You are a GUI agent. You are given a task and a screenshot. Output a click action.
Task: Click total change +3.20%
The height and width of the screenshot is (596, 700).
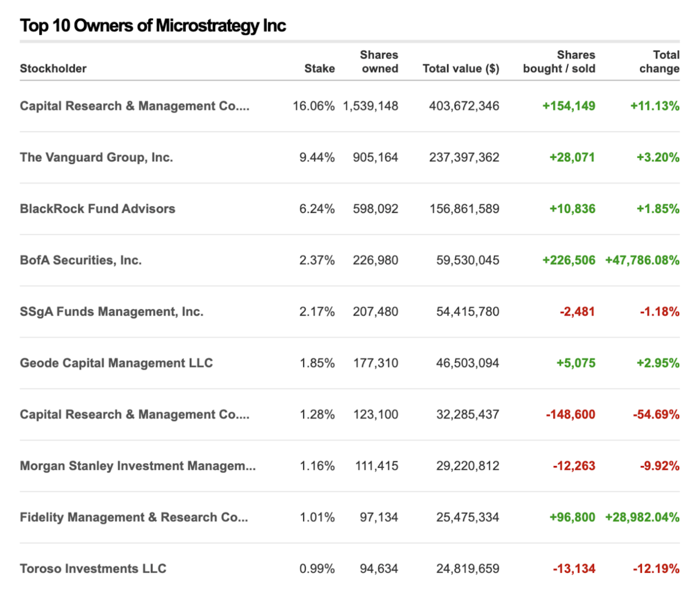click(658, 158)
